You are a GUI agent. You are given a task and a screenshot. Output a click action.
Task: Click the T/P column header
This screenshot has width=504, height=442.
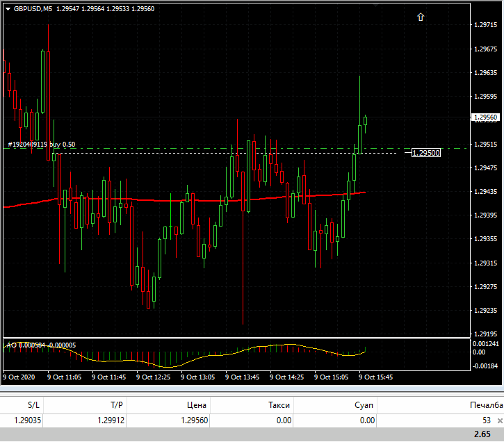117,405
